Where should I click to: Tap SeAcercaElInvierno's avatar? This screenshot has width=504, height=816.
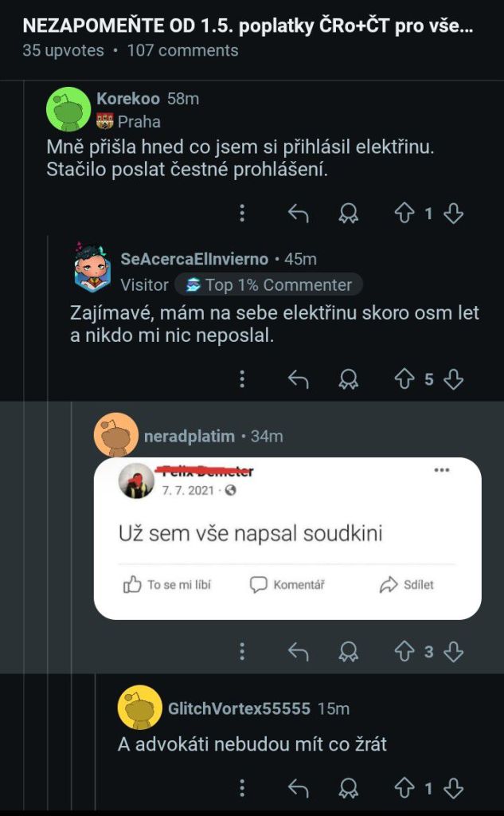click(x=92, y=269)
